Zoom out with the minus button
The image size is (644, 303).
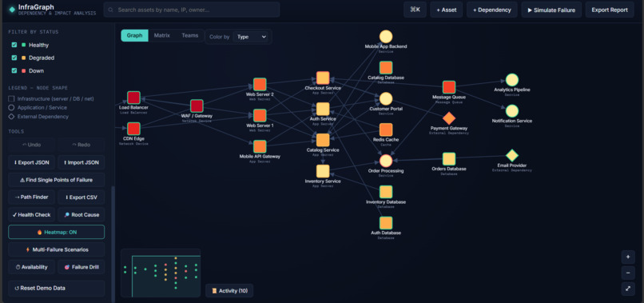tap(627, 273)
